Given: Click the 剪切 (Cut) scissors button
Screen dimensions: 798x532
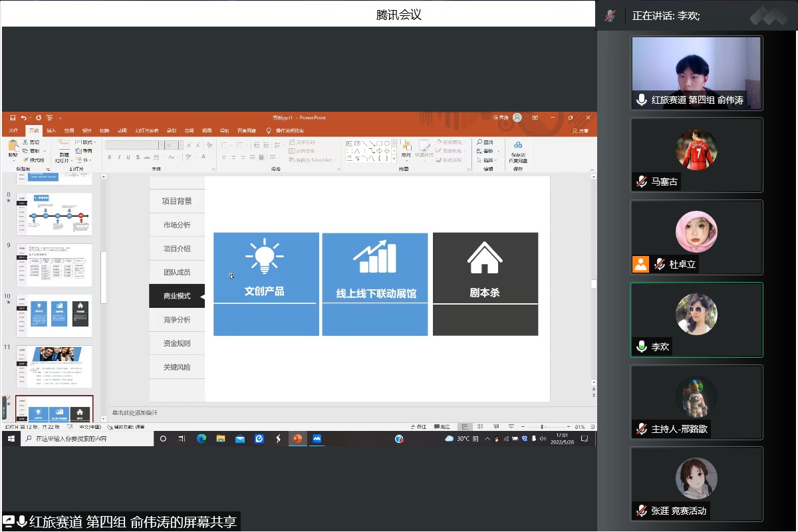Looking at the screenshot, I should (31, 142).
